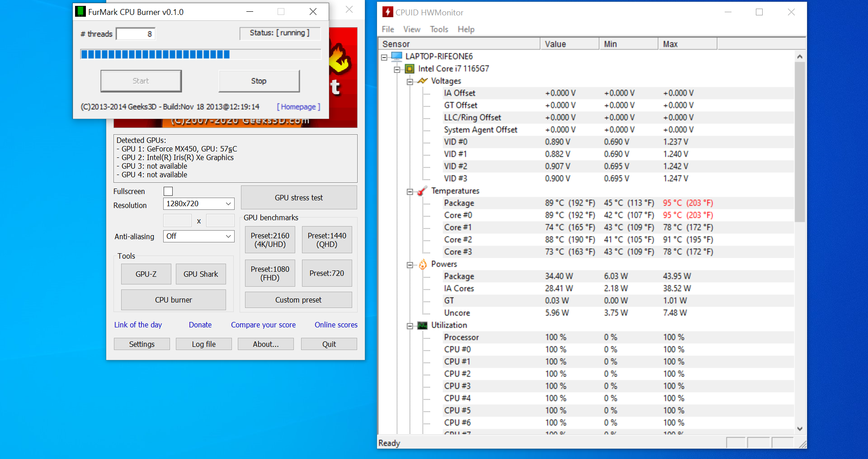Collapse the Voltages section
The height and width of the screenshot is (459, 868).
(410, 81)
